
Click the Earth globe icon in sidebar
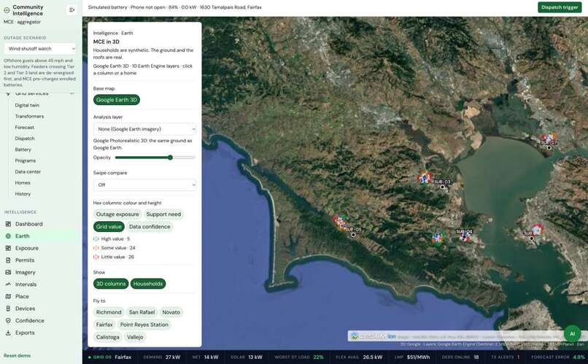coord(8,236)
